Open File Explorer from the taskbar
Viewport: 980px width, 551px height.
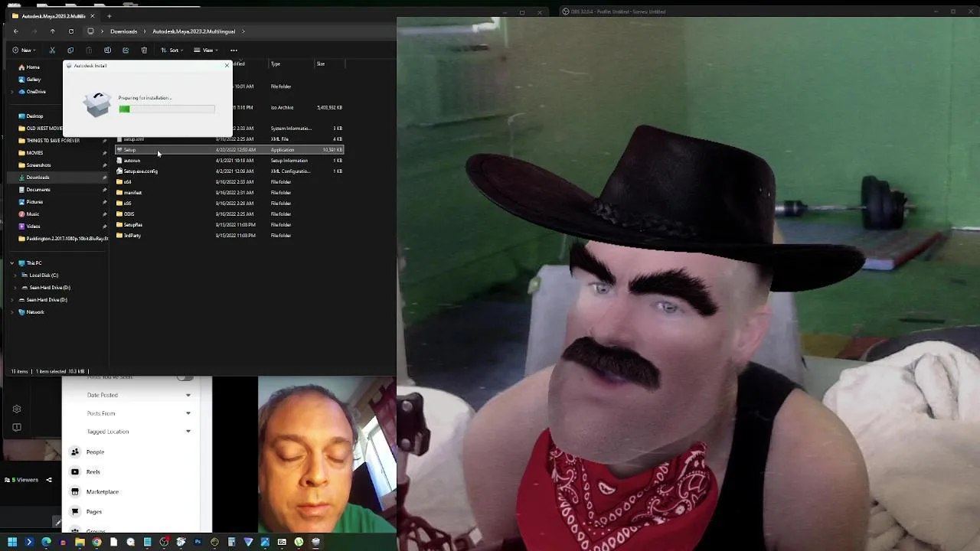click(80, 543)
